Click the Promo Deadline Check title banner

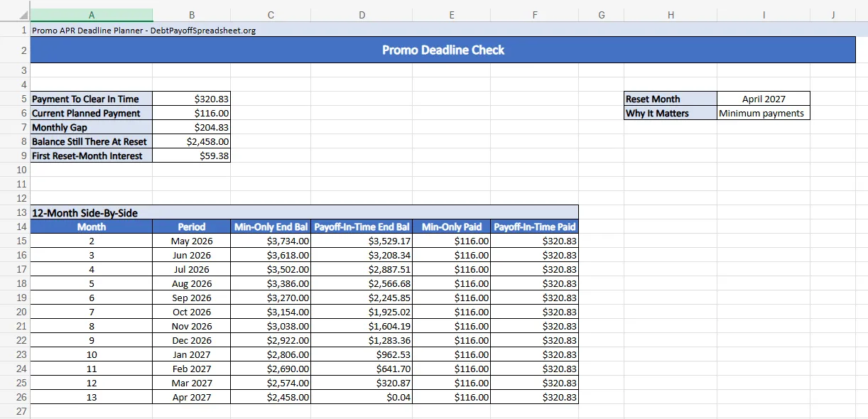[x=443, y=50]
